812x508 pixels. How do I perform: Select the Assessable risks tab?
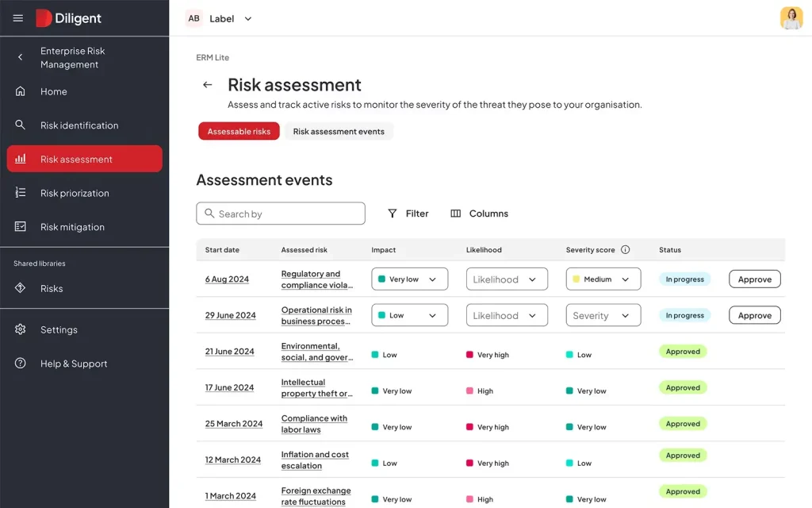(x=239, y=132)
